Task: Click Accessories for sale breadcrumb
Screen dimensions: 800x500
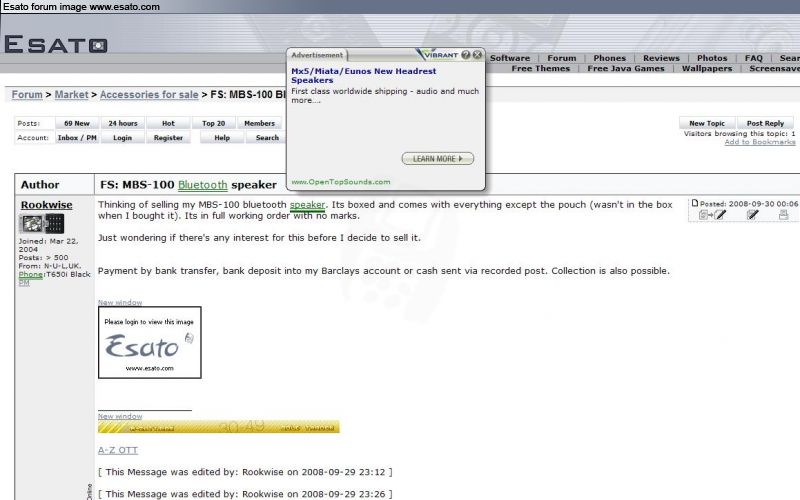Action: [149, 95]
